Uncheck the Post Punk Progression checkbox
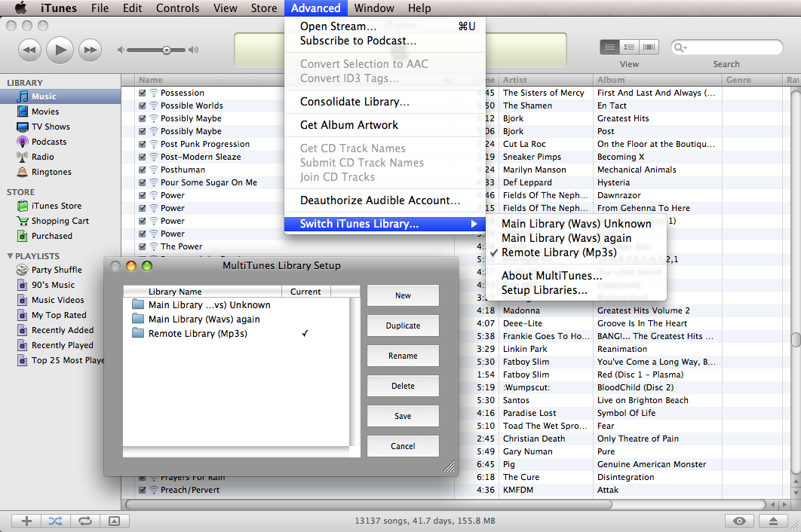 click(143, 144)
